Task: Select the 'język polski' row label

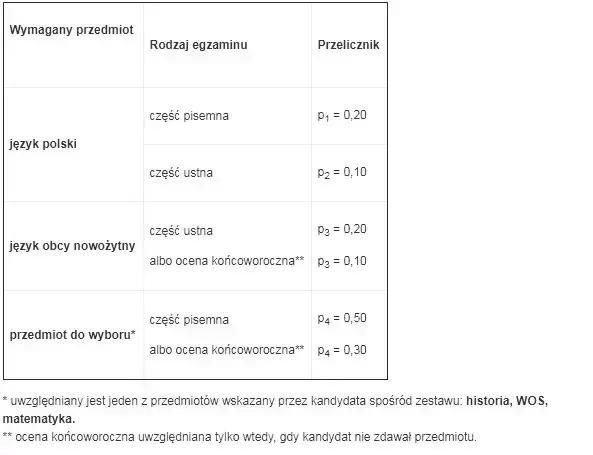Action: click(43, 144)
